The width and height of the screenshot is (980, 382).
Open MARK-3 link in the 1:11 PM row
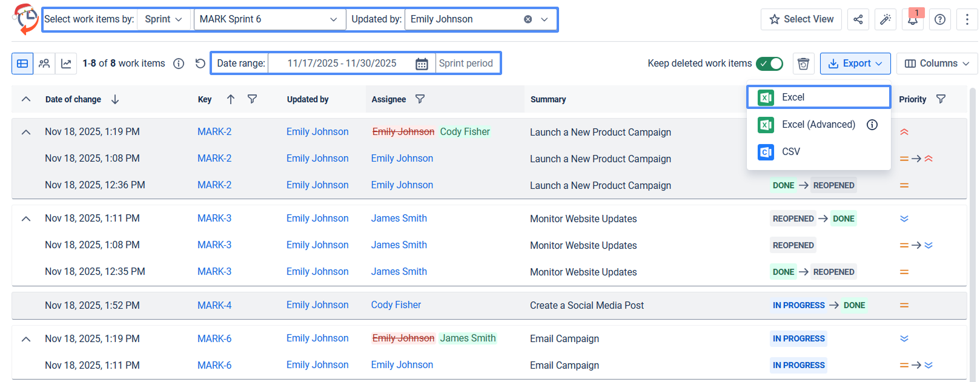[x=214, y=219]
